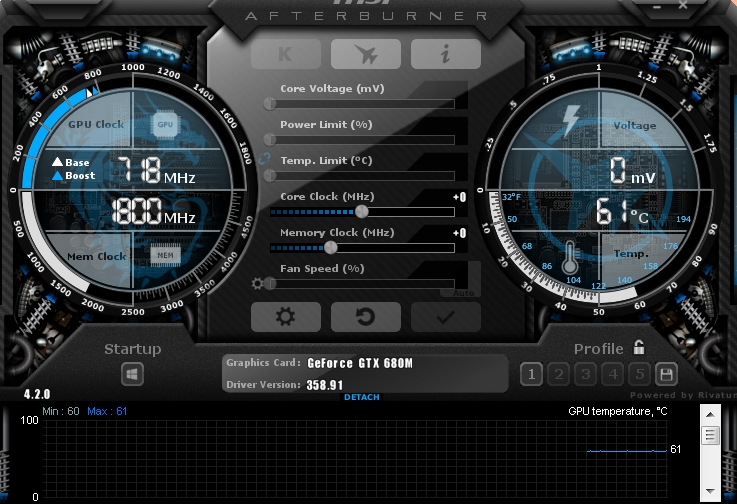Click the Fan Speed slider handle
Screen dimensions: 737x504
270,284
